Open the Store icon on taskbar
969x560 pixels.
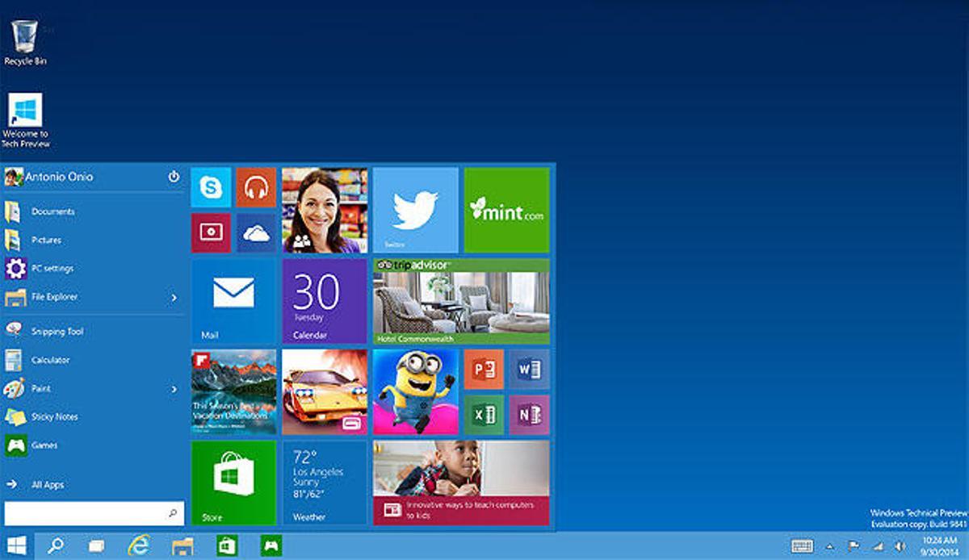[x=227, y=545]
